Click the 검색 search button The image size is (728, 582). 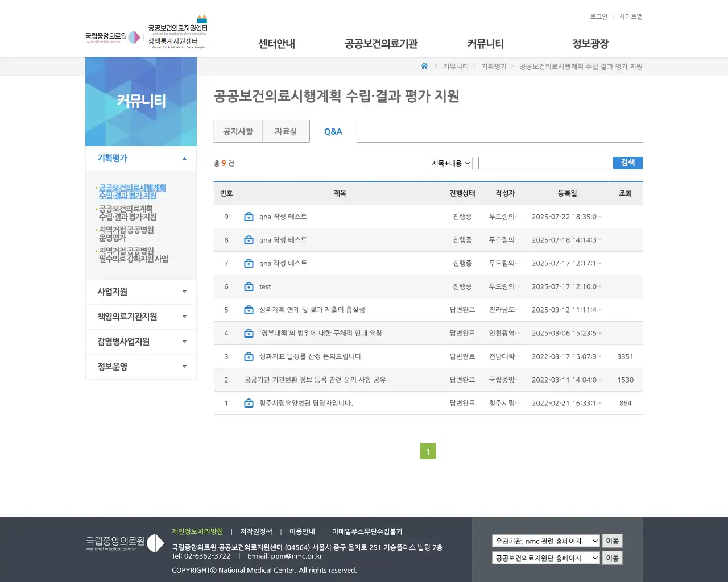coord(627,163)
